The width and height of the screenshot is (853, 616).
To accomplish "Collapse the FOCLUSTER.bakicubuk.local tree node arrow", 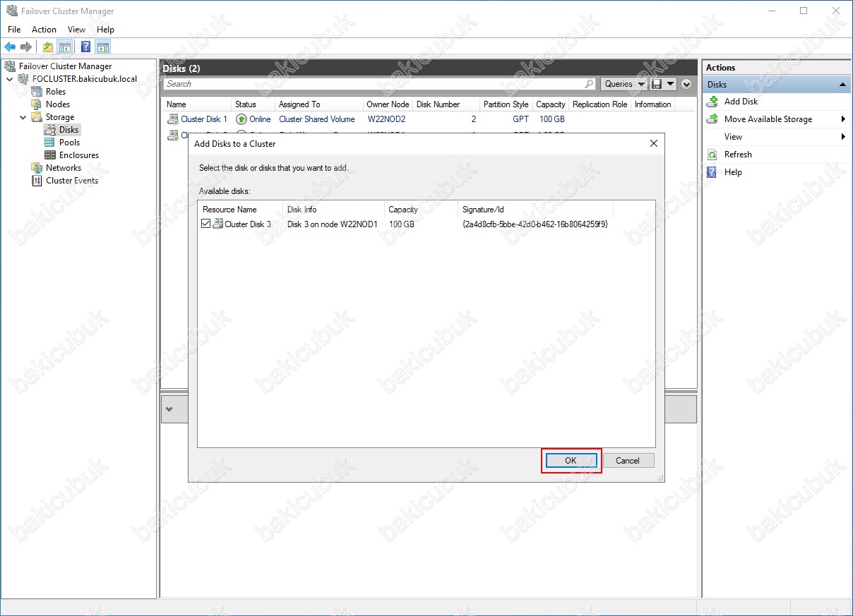I will coord(9,79).
